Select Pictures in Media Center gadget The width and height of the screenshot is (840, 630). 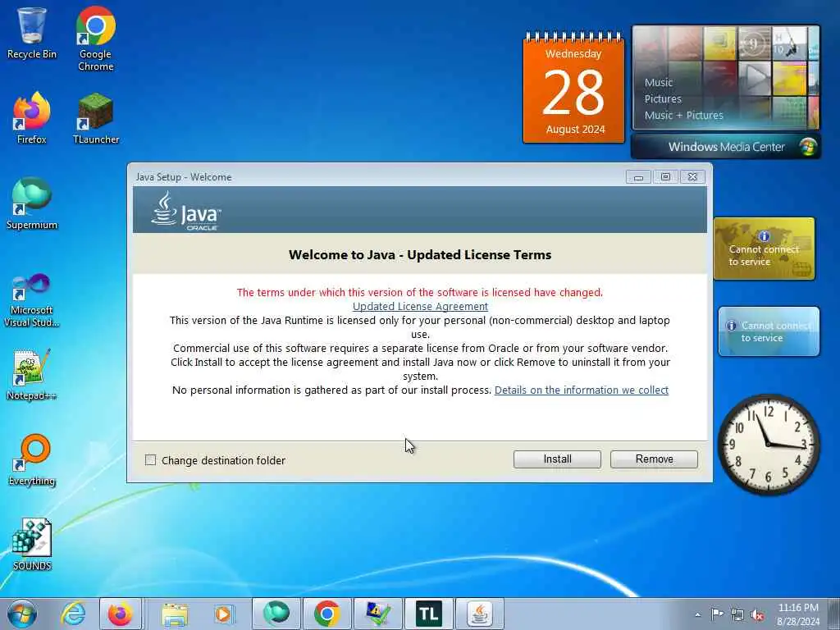pyautogui.click(x=663, y=99)
